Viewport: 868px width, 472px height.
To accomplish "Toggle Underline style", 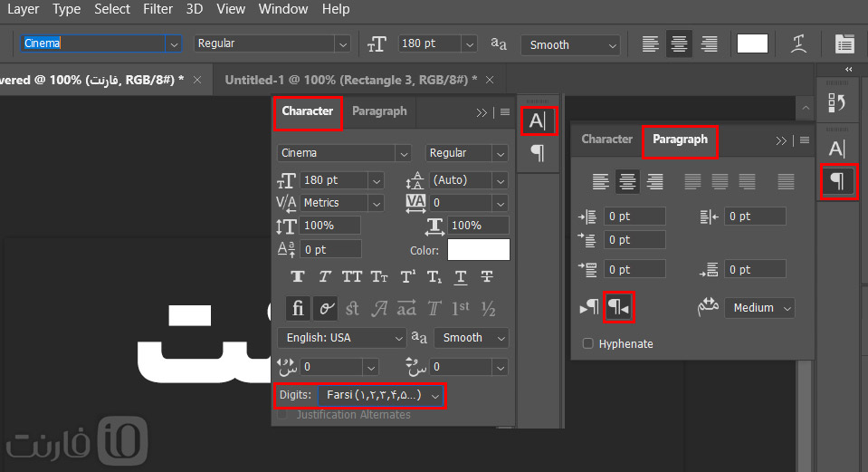I will pyautogui.click(x=461, y=276).
